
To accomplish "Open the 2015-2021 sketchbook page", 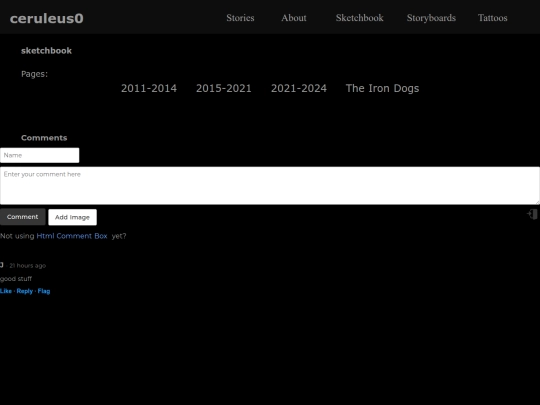I will click(224, 89).
